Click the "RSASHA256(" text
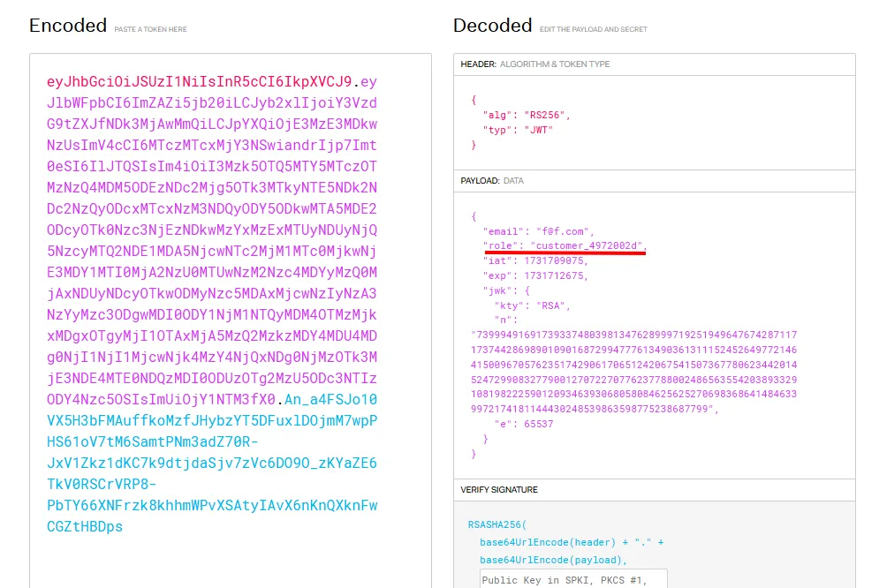 pyautogui.click(x=497, y=524)
